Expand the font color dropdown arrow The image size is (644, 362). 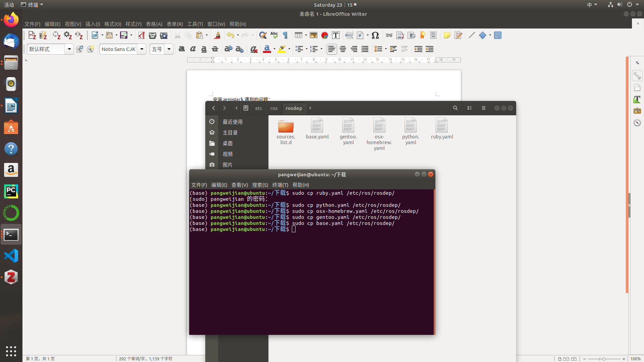pos(274,49)
